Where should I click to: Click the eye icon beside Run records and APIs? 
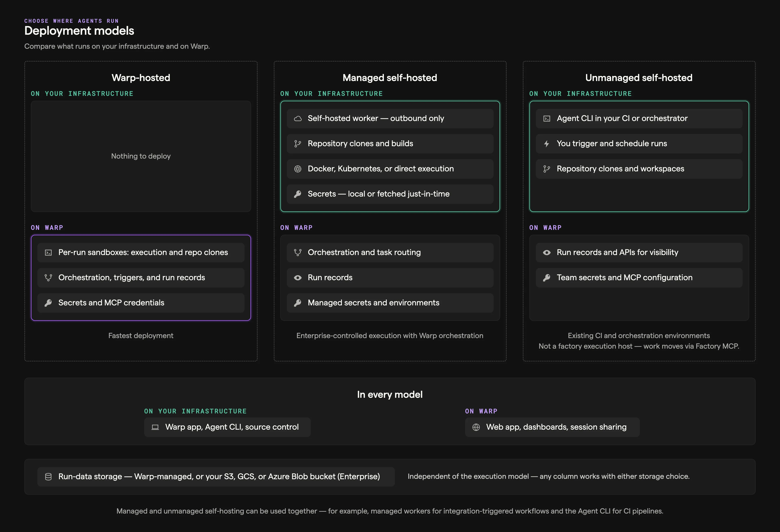coord(547,253)
